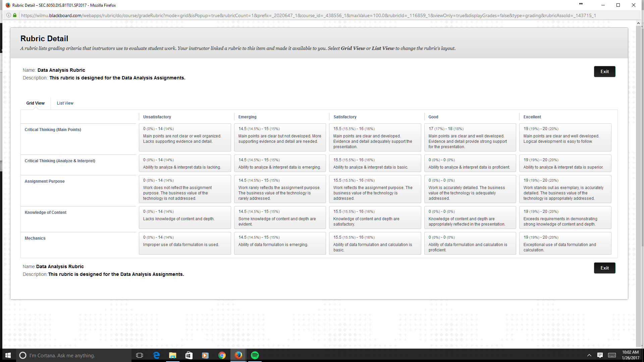Click the top Exit button

point(604,72)
